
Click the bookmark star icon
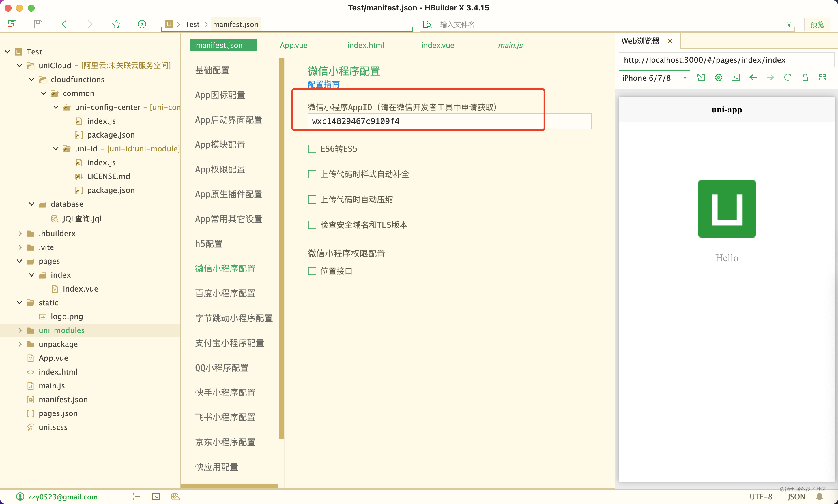tap(116, 24)
